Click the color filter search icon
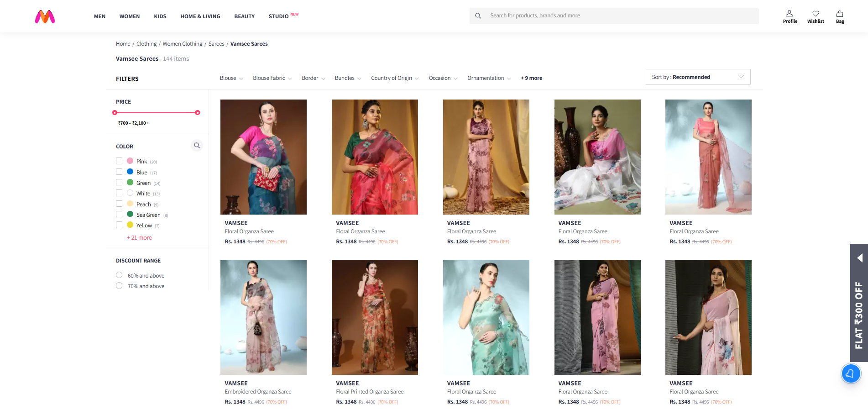This screenshot has height=415, width=868. pyautogui.click(x=197, y=146)
